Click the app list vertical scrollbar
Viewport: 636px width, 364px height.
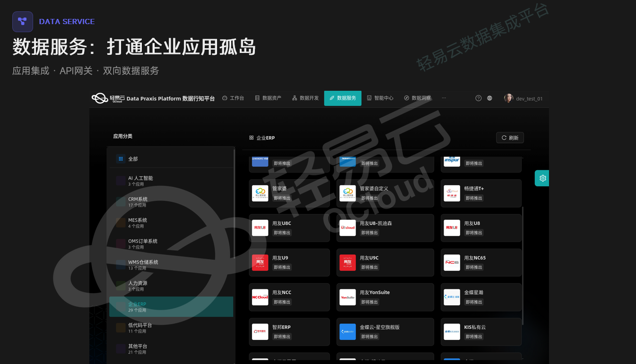[523, 265]
